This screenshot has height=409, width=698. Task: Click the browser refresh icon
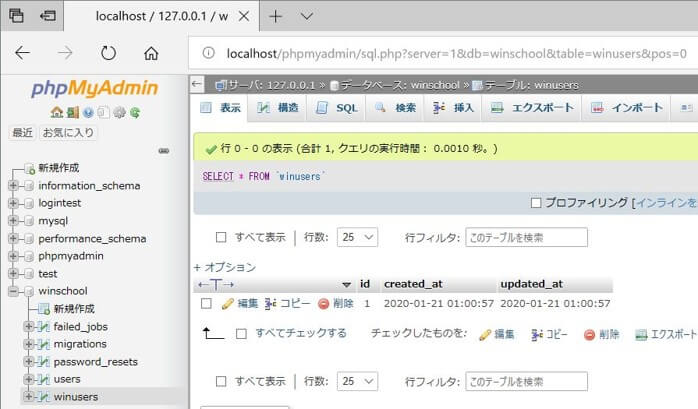click(108, 53)
